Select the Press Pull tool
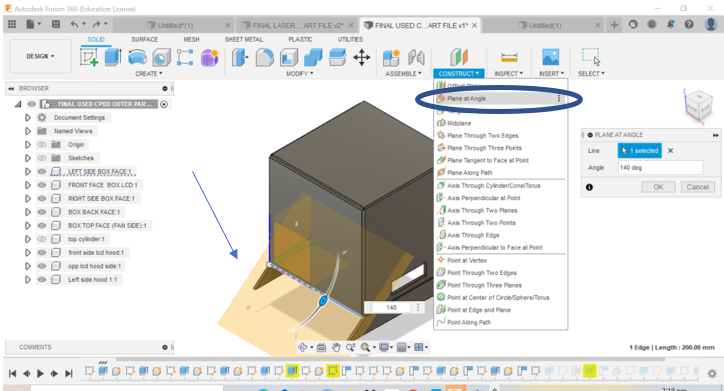The height and width of the screenshot is (391, 724). (240, 58)
